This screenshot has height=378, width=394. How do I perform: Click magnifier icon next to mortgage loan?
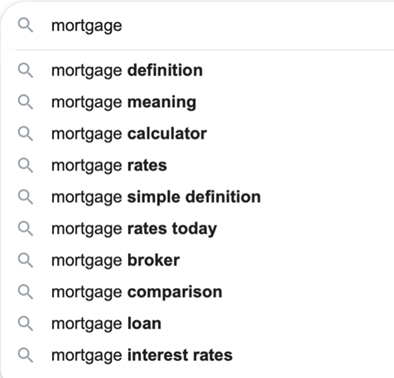pyautogui.click(x=25, y=324)
